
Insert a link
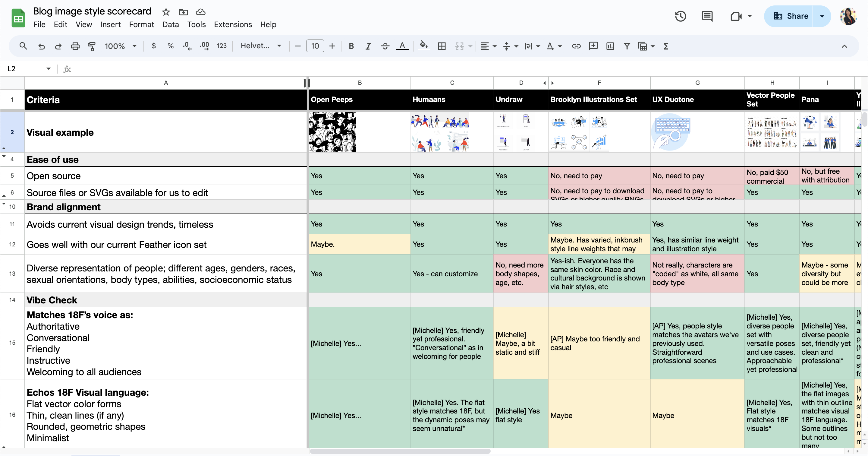tap(576, 46)
